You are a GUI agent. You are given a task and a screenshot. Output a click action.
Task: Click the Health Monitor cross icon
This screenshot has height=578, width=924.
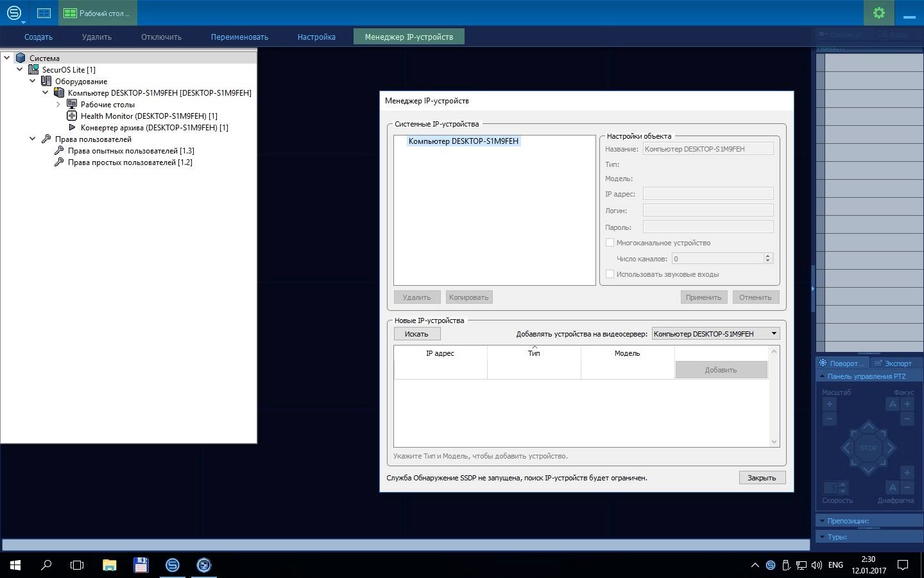72,116
